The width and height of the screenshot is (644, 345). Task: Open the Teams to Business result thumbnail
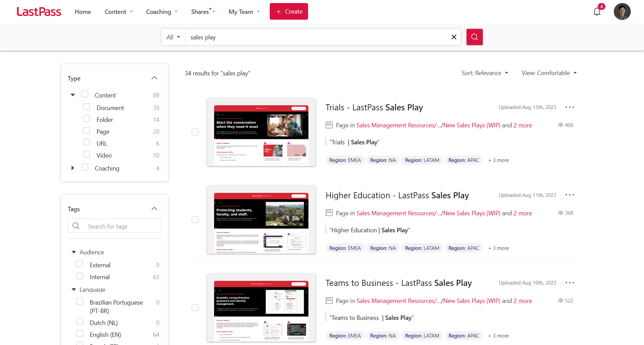[x=261, y=308]
